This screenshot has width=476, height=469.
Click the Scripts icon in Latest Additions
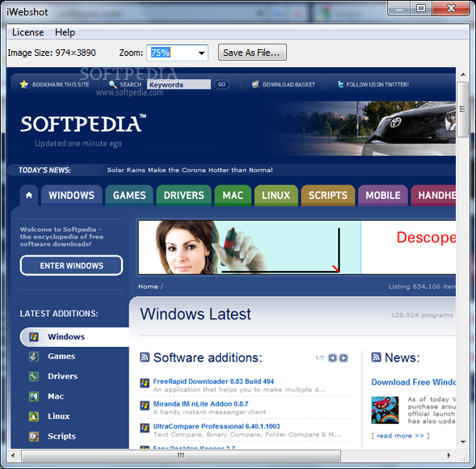pyautogui.click(x=34, y=436)
